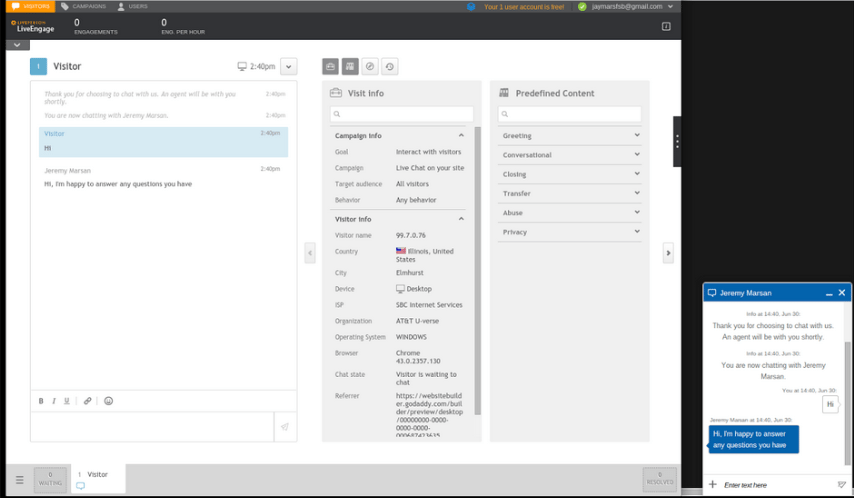
Task: Close the Jeremy Marsan chat window
Action: pyautogui.click(x=842, y=293)
